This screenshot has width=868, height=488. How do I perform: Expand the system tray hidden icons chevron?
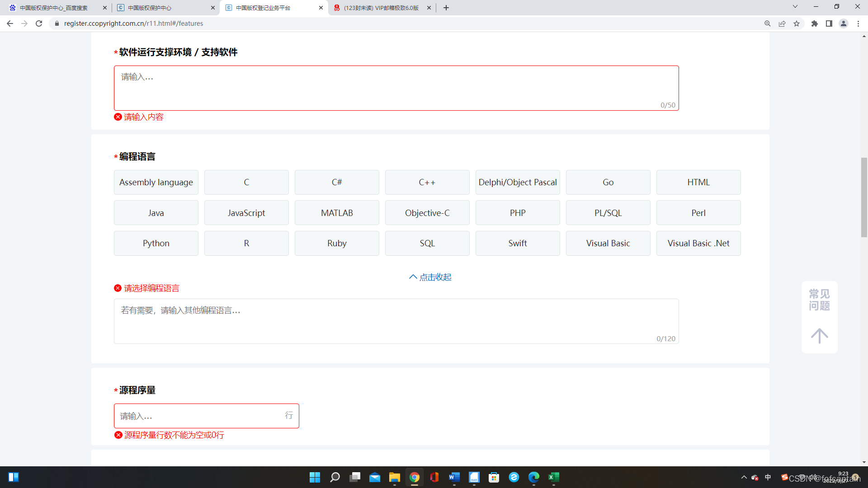[744, 477]
